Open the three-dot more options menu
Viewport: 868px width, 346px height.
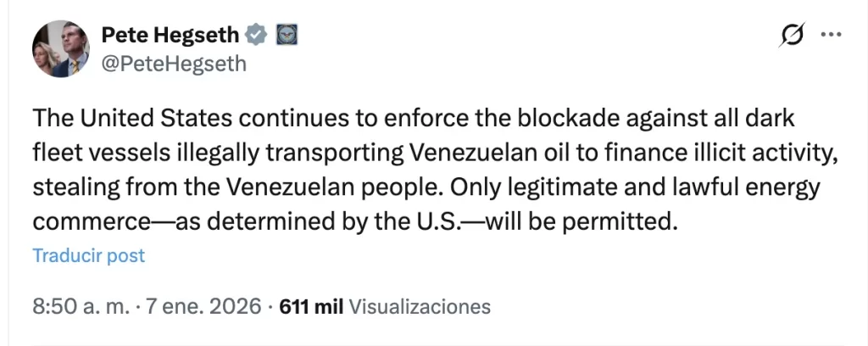[x=832, y=35]
